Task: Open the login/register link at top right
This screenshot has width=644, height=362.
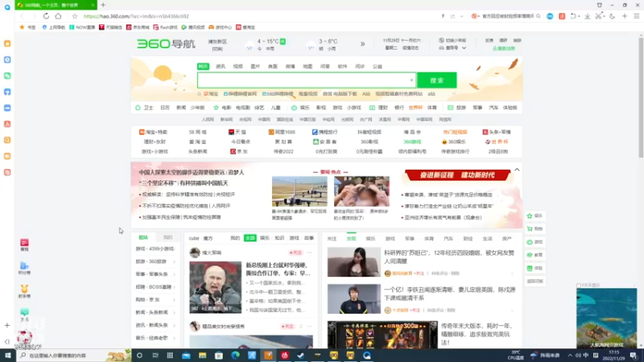Action: [x=504, y=48]
